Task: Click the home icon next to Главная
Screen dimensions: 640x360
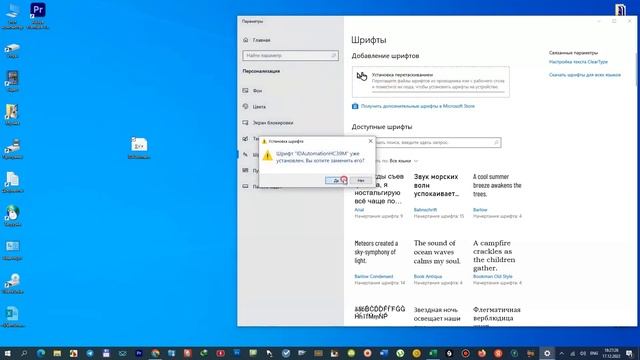Action: click(245, 40)
